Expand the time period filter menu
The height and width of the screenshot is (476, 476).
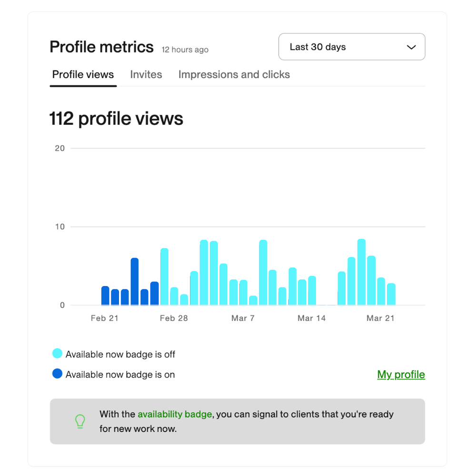click(x=352, y=47)
